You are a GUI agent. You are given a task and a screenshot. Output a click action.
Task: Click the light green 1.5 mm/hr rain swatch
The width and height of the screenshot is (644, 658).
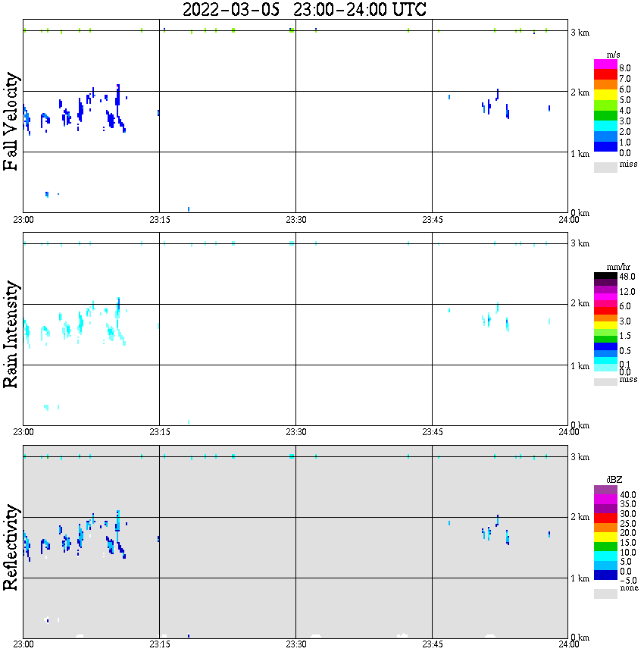[x=605, y=332]
